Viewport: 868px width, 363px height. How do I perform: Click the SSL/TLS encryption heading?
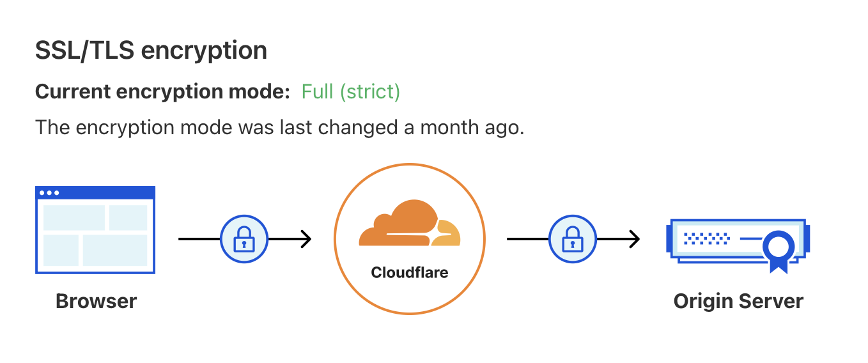coord(151,50)
